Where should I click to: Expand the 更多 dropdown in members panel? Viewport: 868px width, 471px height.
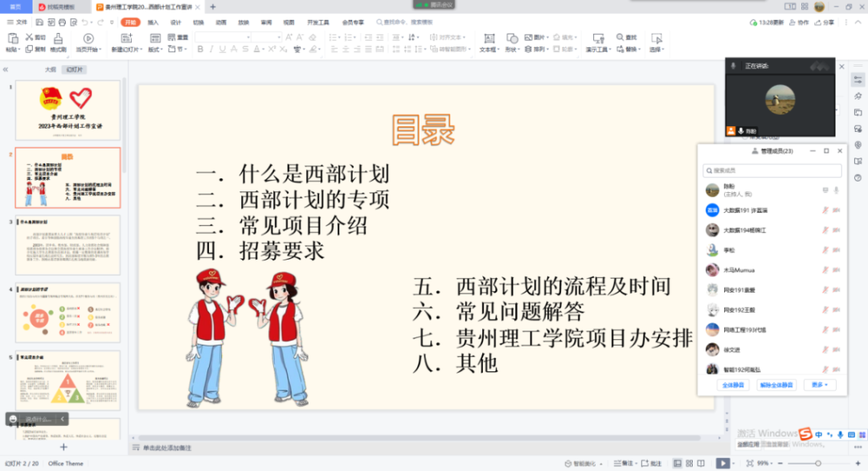[820, 385]
